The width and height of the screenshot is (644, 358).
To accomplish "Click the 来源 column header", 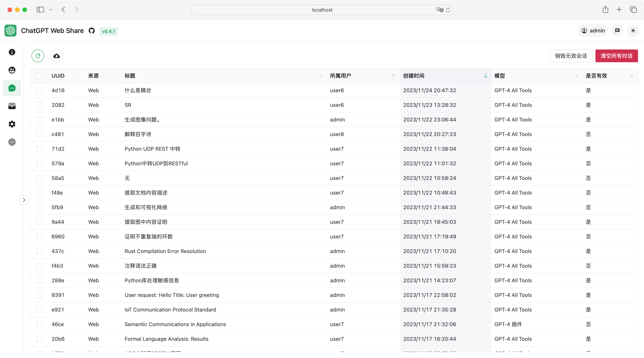I will pos(93,76).
